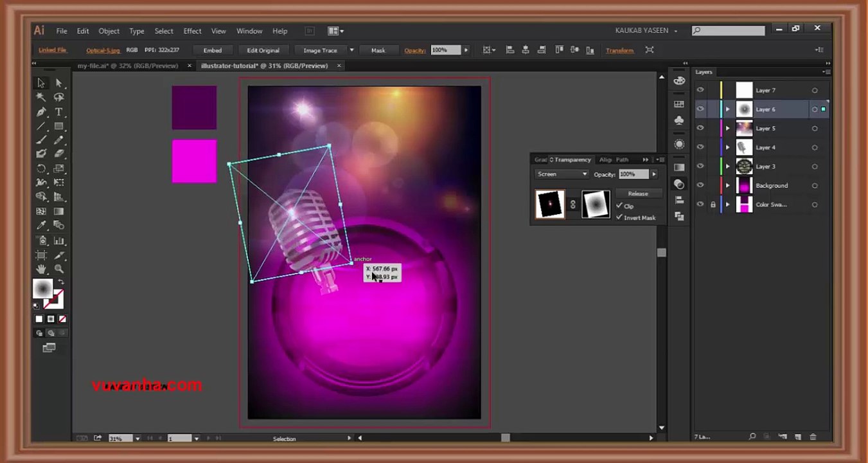Click the Embed button
Viewport: 868px width, 463px height.
pyautogui.click(x=213, y=50)
